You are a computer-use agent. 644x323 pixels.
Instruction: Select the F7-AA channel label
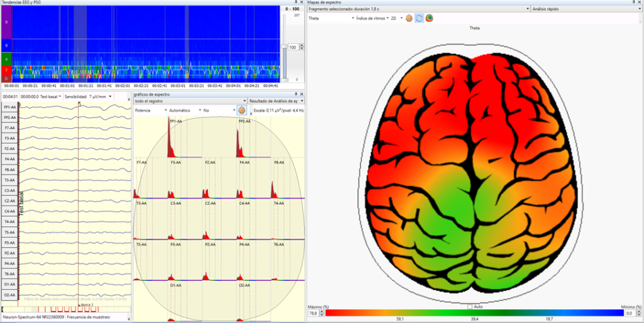[x=9, y=128]
